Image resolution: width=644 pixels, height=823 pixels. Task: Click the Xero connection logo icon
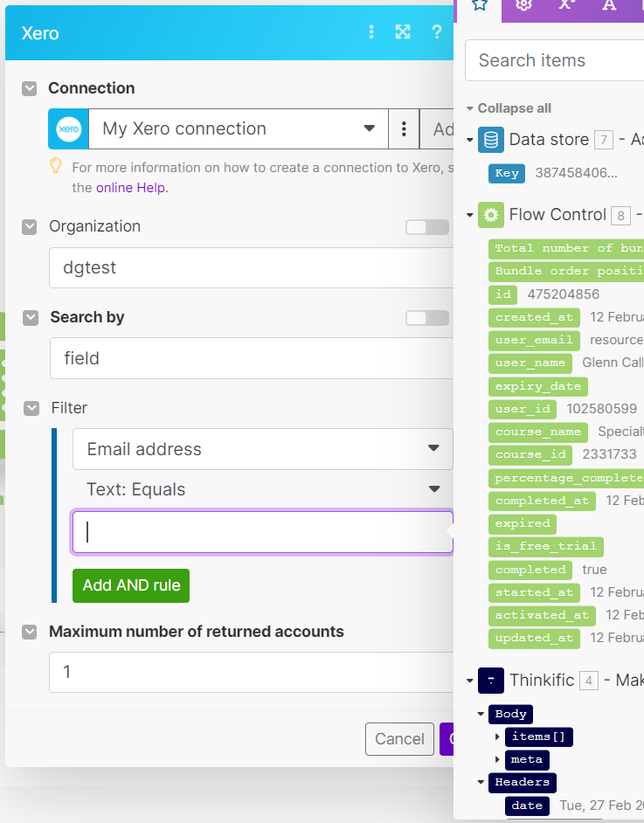click(x=69, y=129)
